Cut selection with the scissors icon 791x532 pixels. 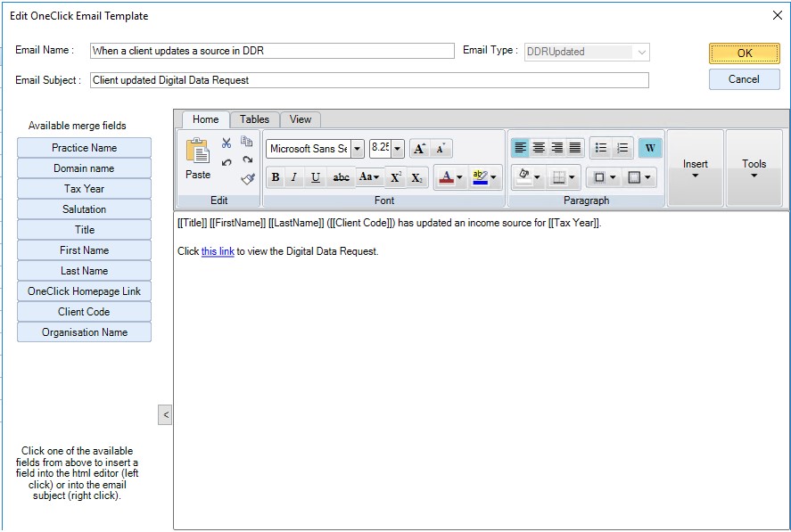point(227,143)
